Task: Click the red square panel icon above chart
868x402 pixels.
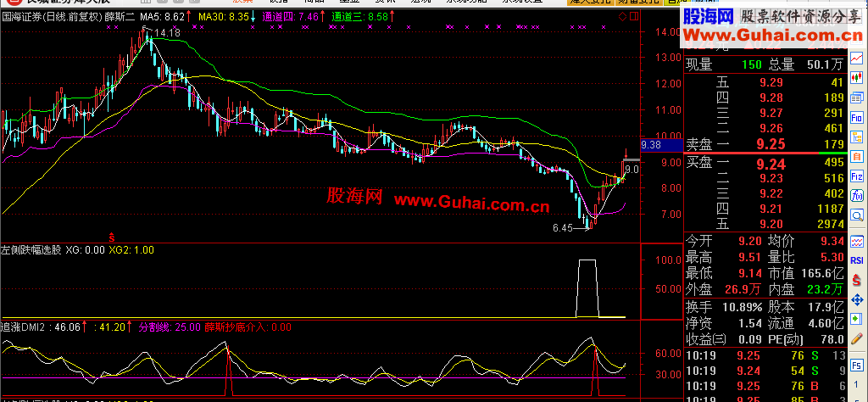Action: (x=633, y=16)
